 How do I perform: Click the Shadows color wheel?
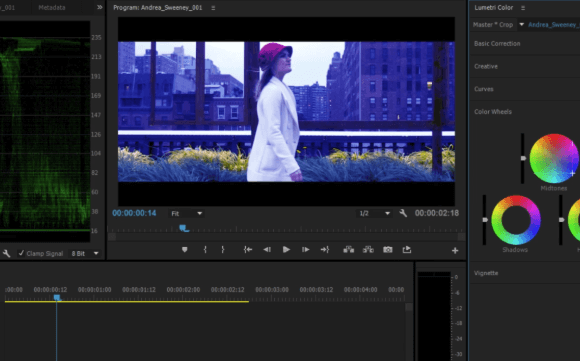pyautogui.click(x=516, y=220)
